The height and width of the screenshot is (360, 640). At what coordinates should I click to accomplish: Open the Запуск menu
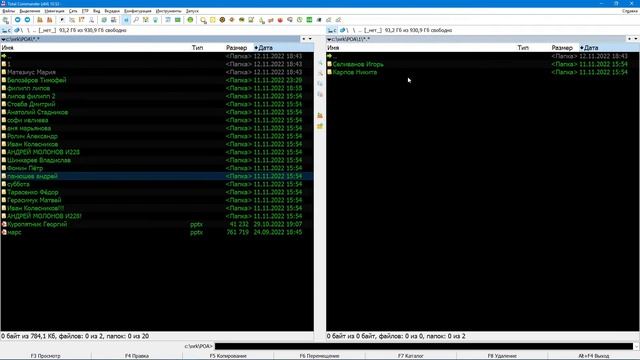click(192, 11)
